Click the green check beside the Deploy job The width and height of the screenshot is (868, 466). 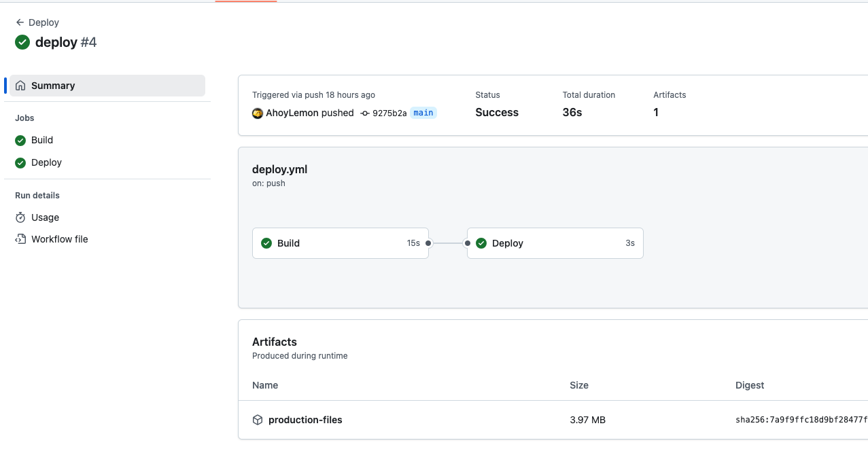20,162
